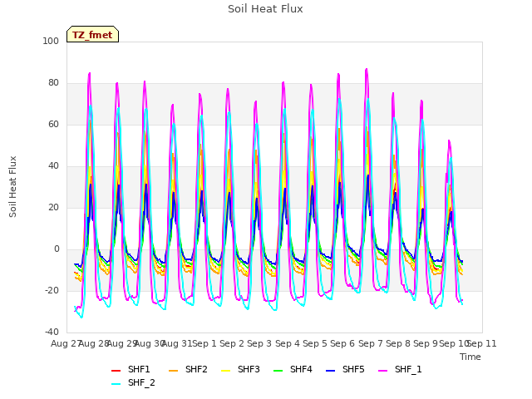
Task: Click the magenta SHF_1 legend swatch
Action: 382,370
